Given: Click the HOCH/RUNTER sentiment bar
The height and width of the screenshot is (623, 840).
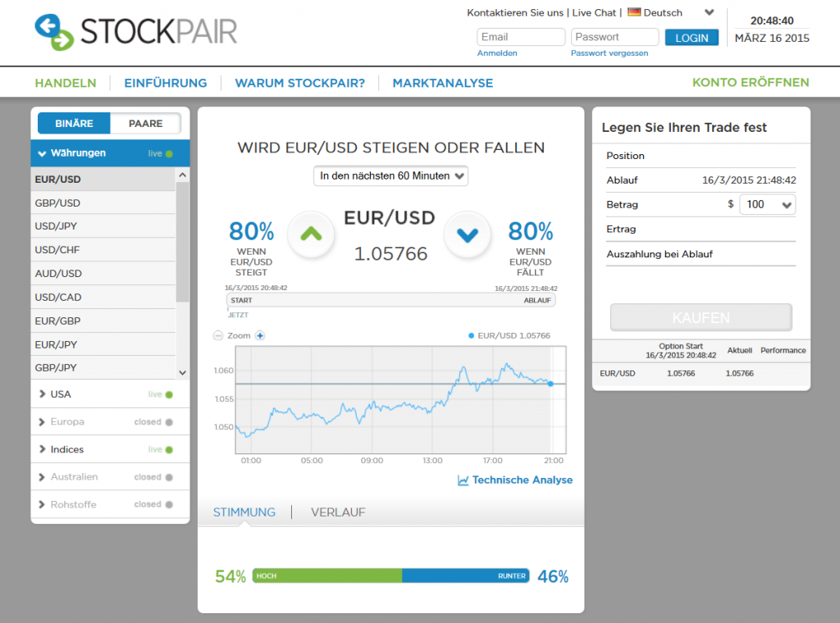Looking at the screenshot, I should [390, 575].
